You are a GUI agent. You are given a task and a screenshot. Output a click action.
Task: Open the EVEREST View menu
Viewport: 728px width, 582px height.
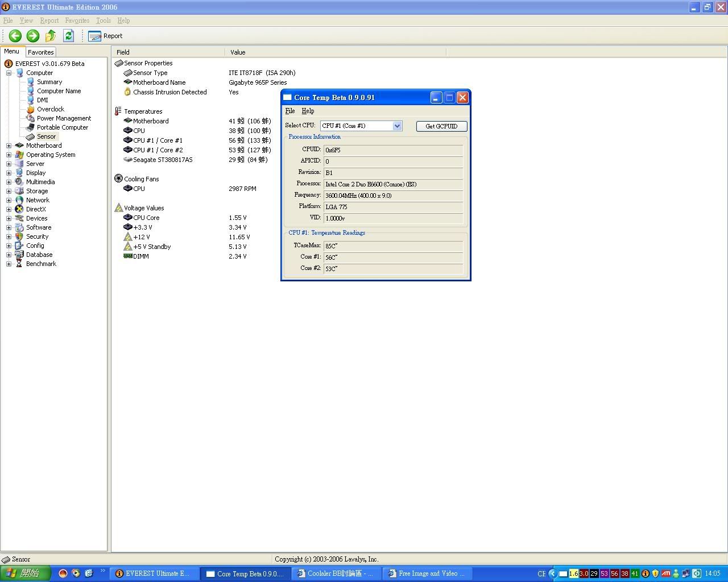(26, 20)
